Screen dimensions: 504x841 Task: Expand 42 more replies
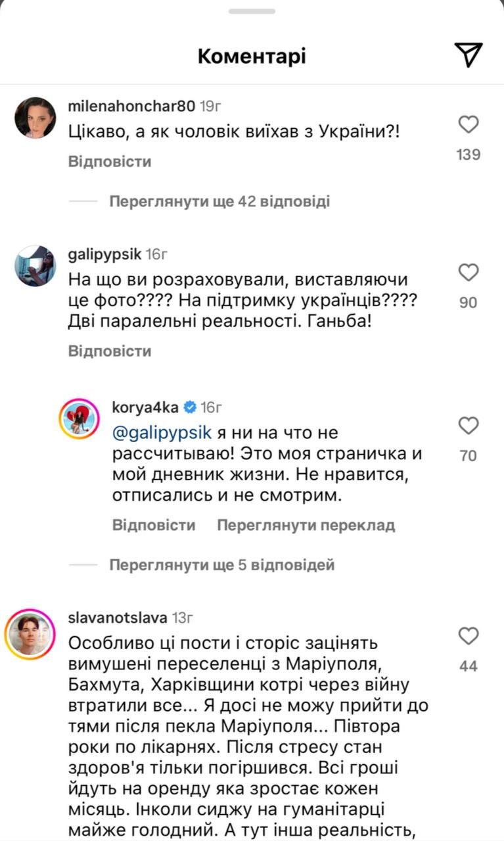[219, 201]
